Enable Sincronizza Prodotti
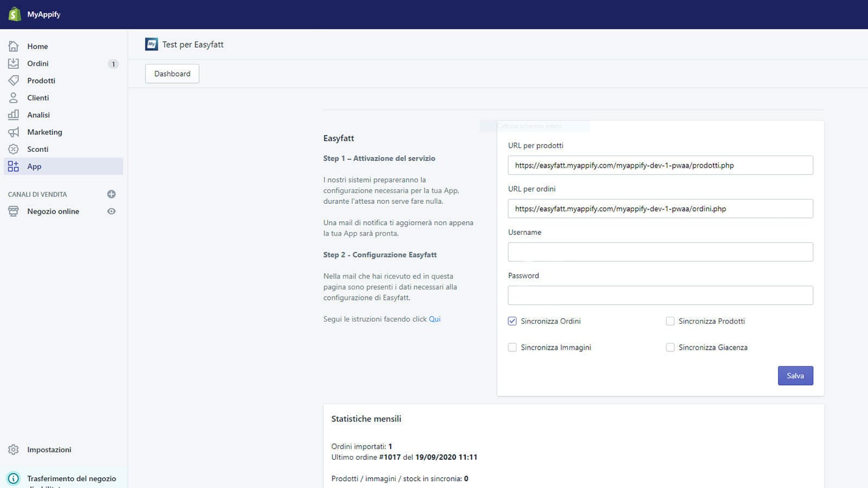This screenshot has width=868, height=488. point(670,321)
